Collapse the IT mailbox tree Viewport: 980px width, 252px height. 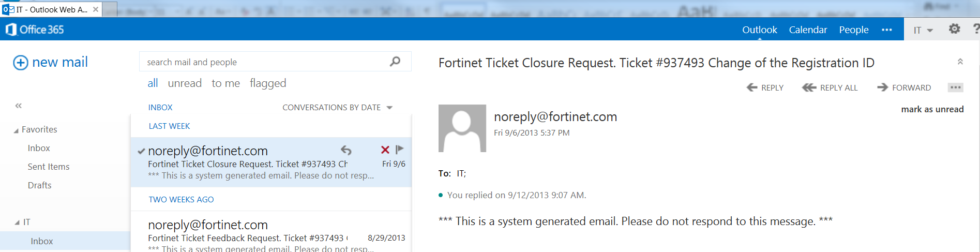(17, 223)
